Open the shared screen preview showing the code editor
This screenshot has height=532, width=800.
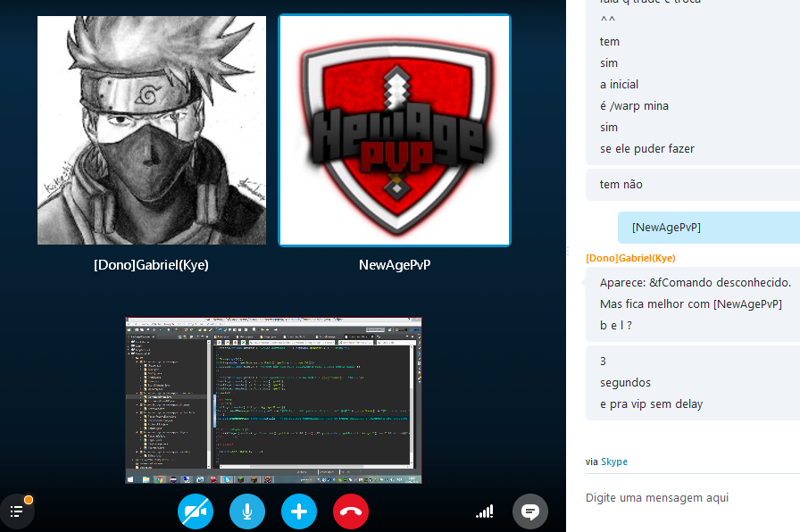pyautogui.click(x=273, y=401)
